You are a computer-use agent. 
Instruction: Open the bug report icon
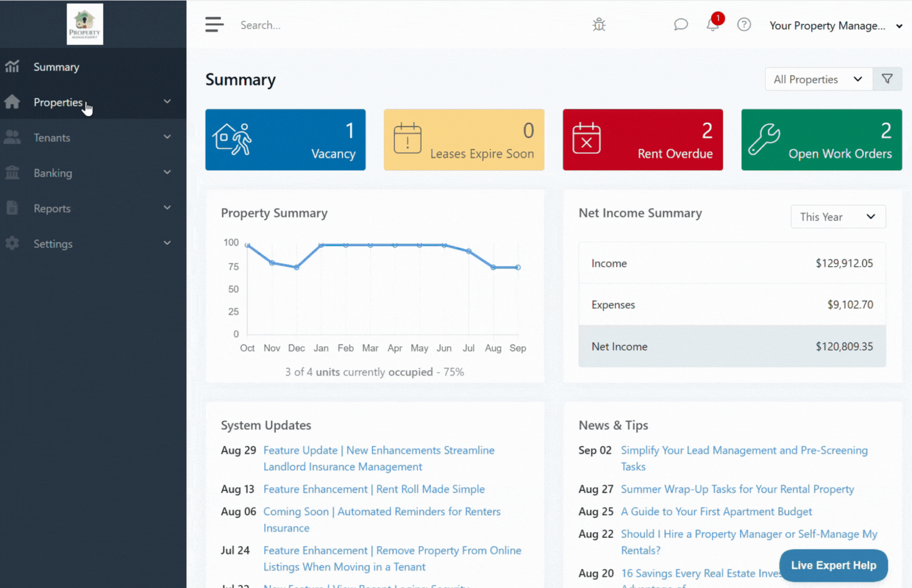pos(599,25)
